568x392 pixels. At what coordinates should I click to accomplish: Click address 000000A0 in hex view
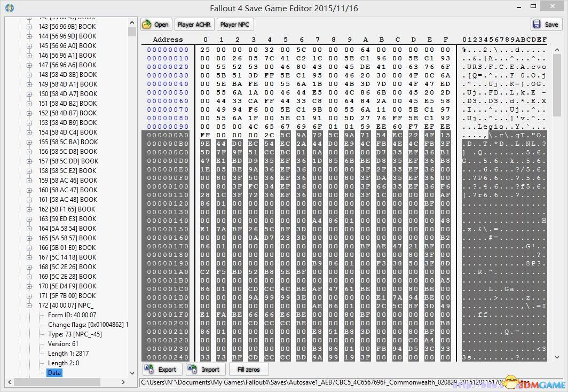point(168,135)
